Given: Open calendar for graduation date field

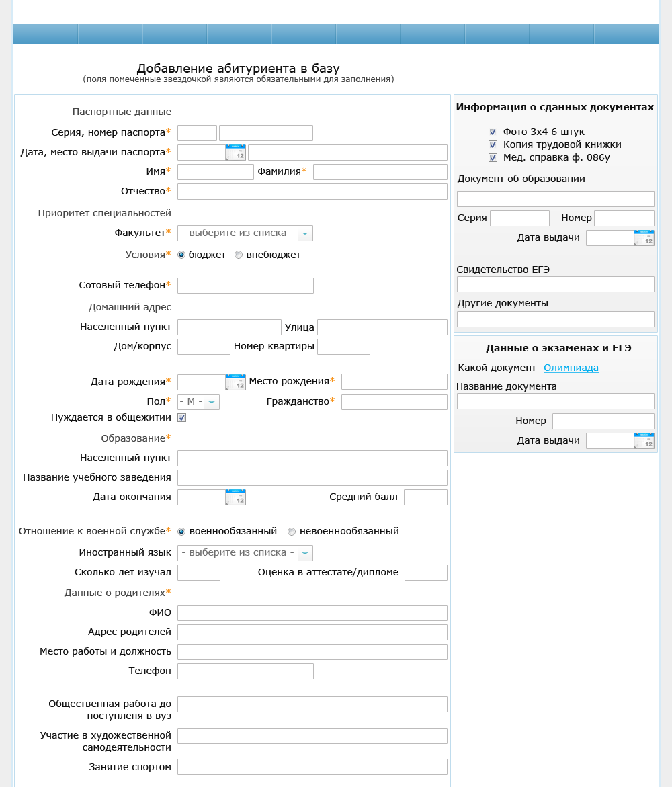Looking at the screenshot, I should click(235, 497).
